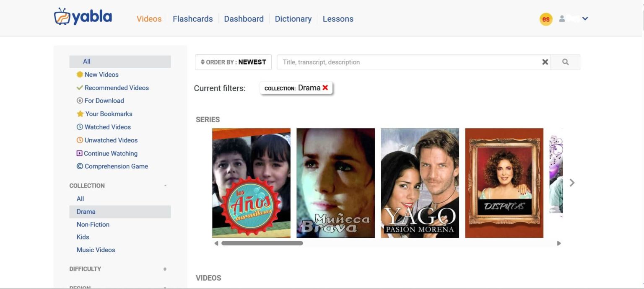The height and width of the screenshot is (289, 644).
Task: Select the Music Videos collection
Action: [96, 250]
